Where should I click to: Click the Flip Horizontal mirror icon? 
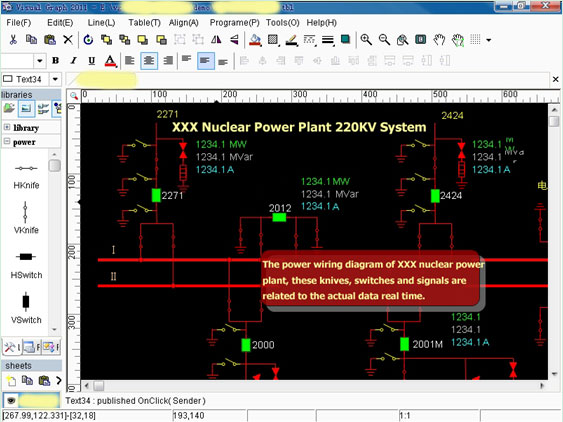(216, 40)
